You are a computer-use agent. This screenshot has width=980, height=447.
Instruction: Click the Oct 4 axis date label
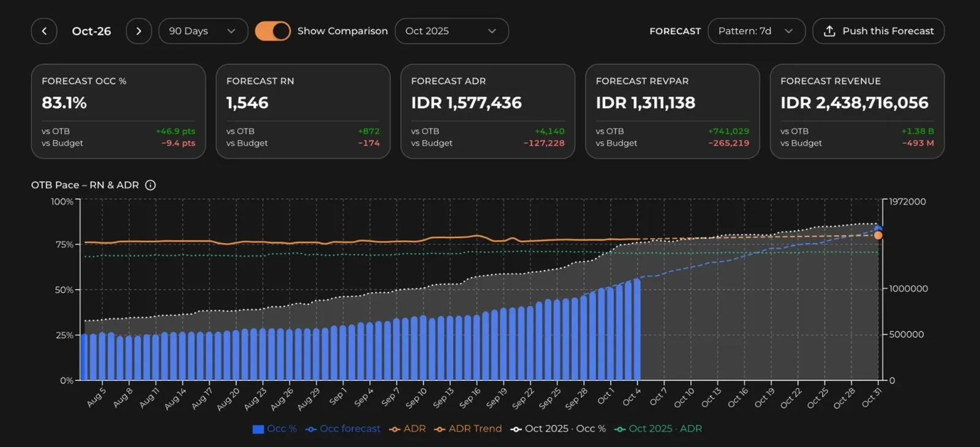pyautogui.click(x=631, y=397)
